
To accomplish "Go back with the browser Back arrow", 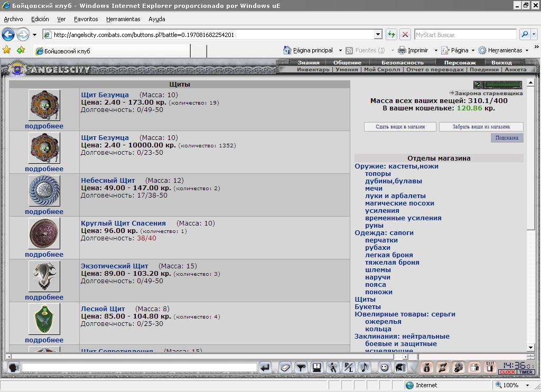I will tap(8, 34).
